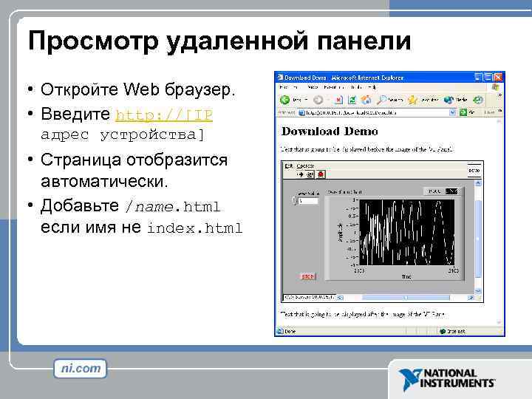Click the ni.com badge on the slide
This screenshot has height=399, width=532.
pyautogui.click(x=80, y=369)
